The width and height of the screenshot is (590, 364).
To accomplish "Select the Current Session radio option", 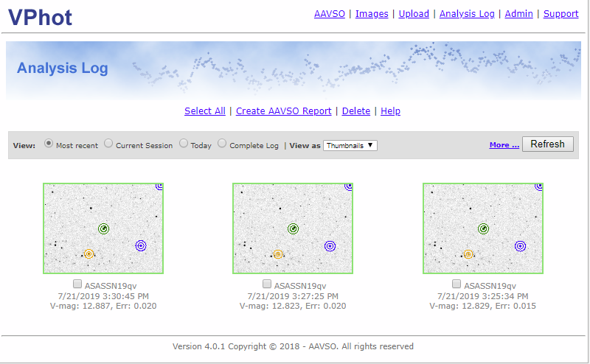I will click(x=108, y=144).
